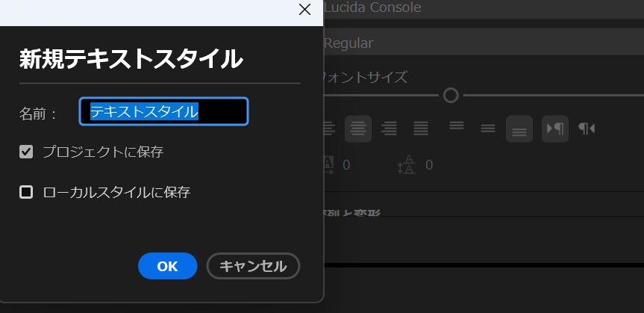Set left-to-right paragraph direction
Image resolution: width=644 pixels, height=313 pixels.
click(554, 128)
